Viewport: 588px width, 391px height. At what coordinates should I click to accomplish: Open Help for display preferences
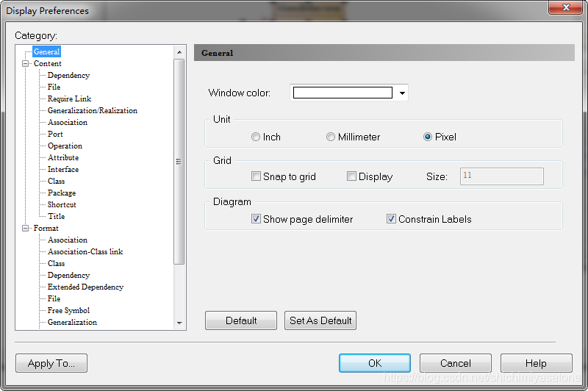pyautogui.click(x=537, y=363)
